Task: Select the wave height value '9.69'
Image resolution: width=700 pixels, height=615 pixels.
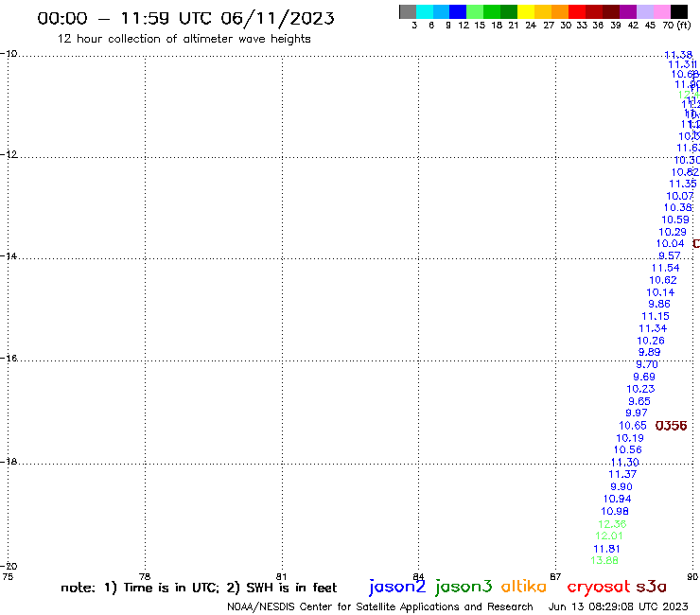Action: click(x=644, y=377)
